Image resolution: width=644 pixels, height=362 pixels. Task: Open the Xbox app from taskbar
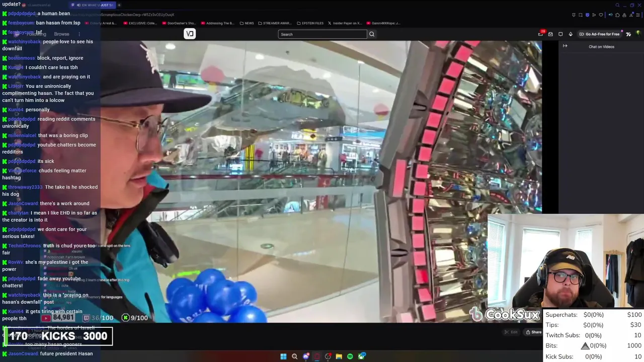pyautogui.click(x=361, y=356)
